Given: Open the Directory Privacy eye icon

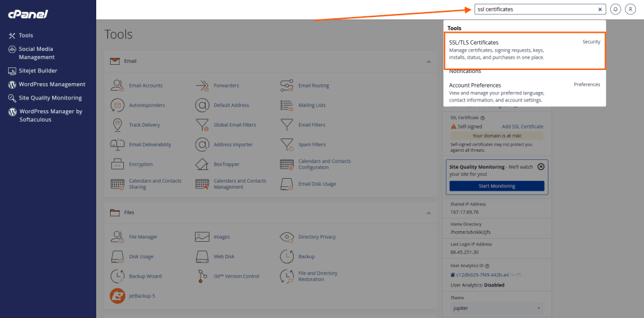Looking at the screenshot, I should click(287, 237).
